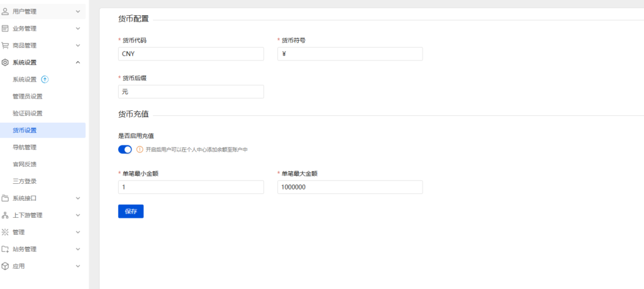Focus the 货币后缀 field containing 元
The width and height of the screenshot is (644, 289).
coord(191,92)
